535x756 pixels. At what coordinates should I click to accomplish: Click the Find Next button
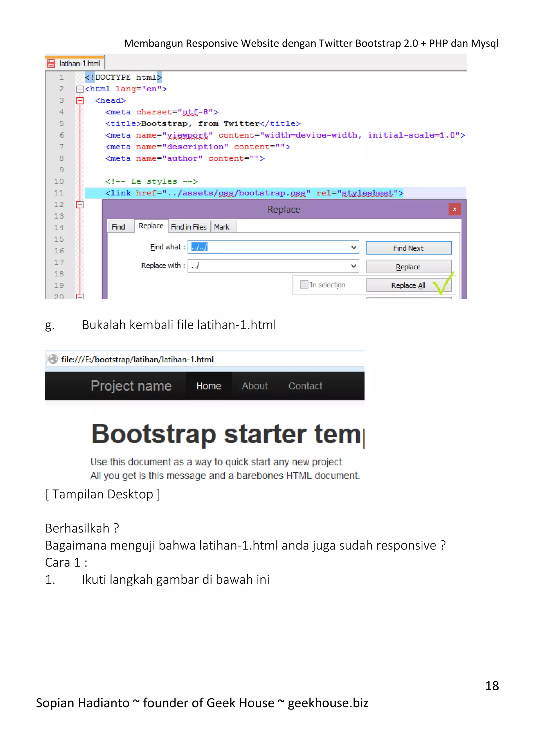click(x=409, y=248)
